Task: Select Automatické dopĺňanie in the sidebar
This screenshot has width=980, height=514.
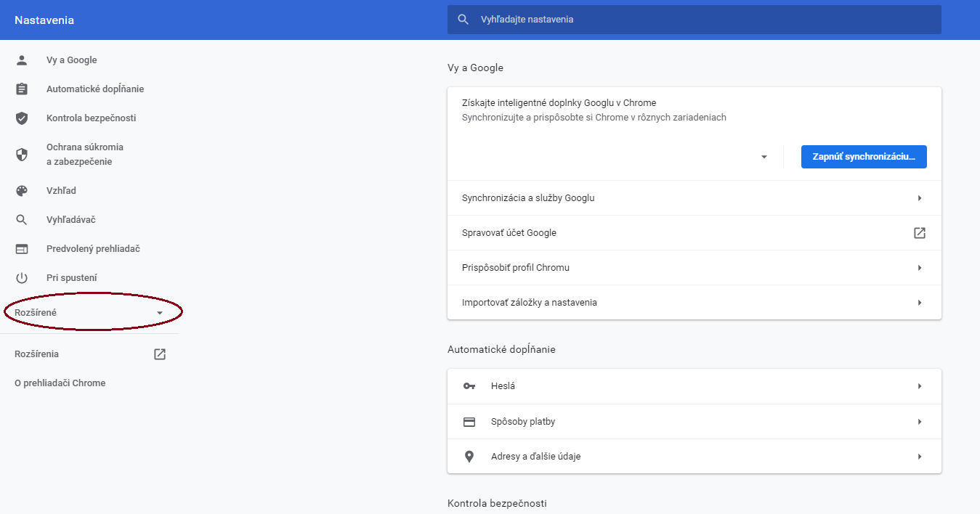Action: pyautogui.click(x=95, y=89)
